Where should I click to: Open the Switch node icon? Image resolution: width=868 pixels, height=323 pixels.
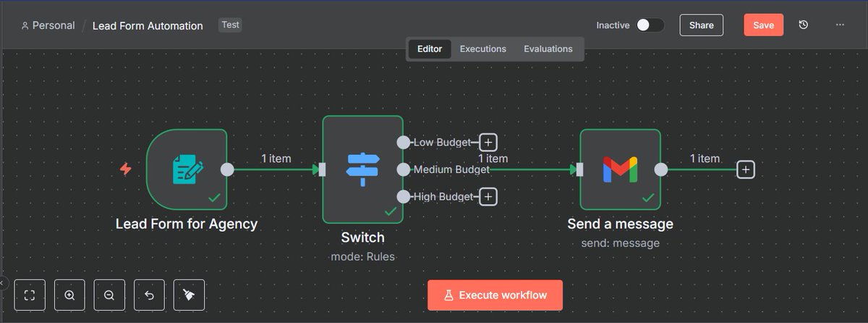coord(363,169)
